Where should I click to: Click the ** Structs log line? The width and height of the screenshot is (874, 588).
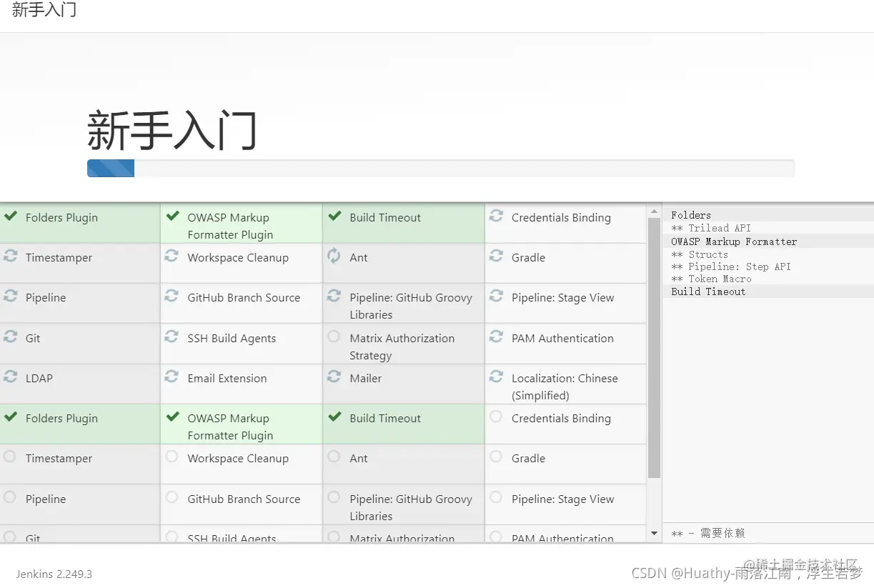[x=700, y=254]
